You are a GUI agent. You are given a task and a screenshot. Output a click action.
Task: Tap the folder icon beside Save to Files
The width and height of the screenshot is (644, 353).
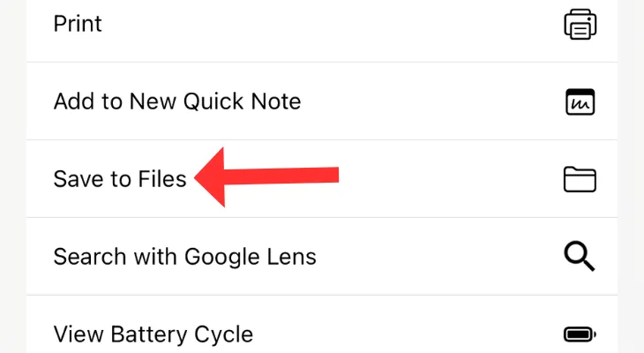[x=580, y=179]
